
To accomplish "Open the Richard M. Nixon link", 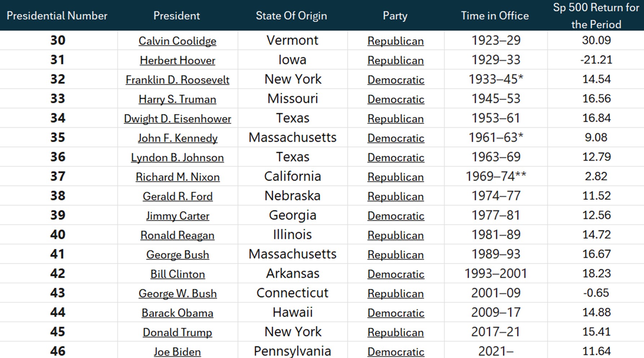I will pyautogui.click(x=177, y=177).
